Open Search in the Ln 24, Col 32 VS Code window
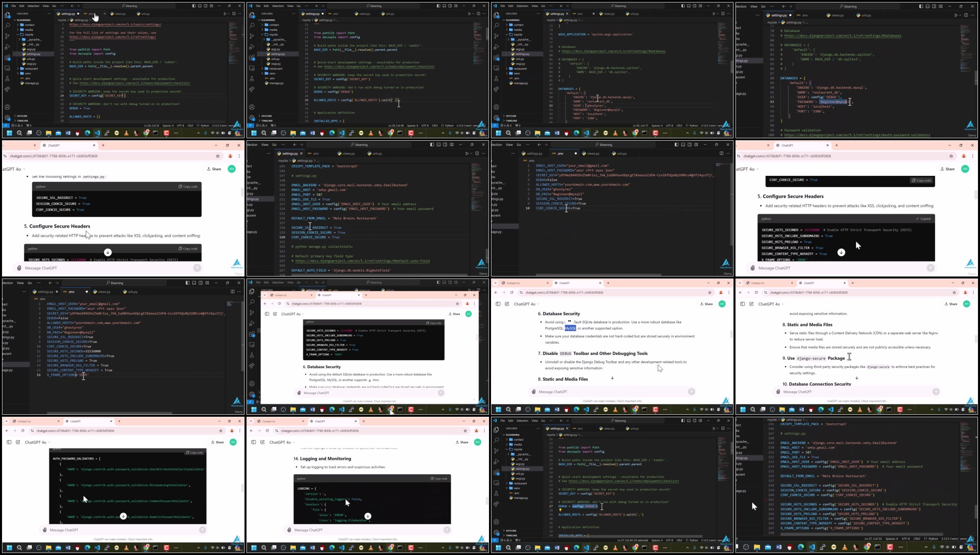 click(7, 25)
